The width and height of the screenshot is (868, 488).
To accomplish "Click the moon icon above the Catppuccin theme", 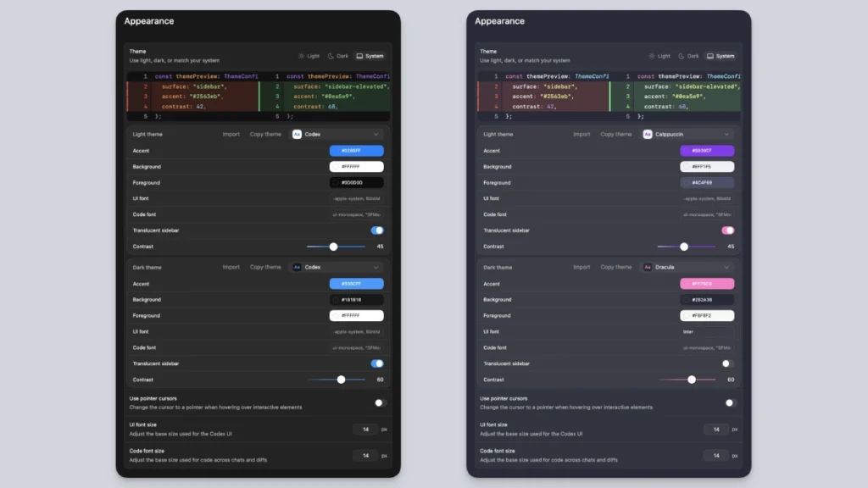I will point(681,56).
